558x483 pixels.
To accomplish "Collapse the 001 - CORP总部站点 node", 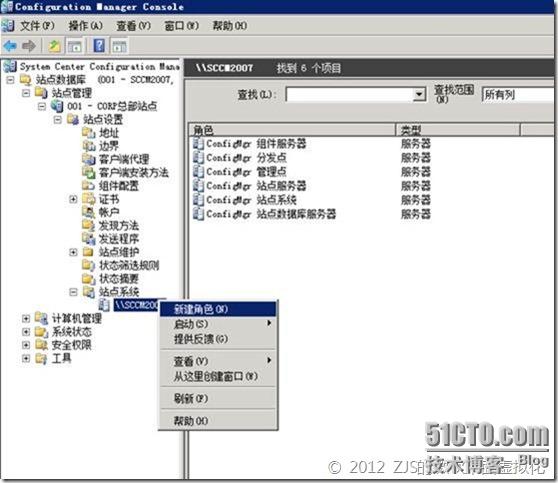I will (42, 106).
